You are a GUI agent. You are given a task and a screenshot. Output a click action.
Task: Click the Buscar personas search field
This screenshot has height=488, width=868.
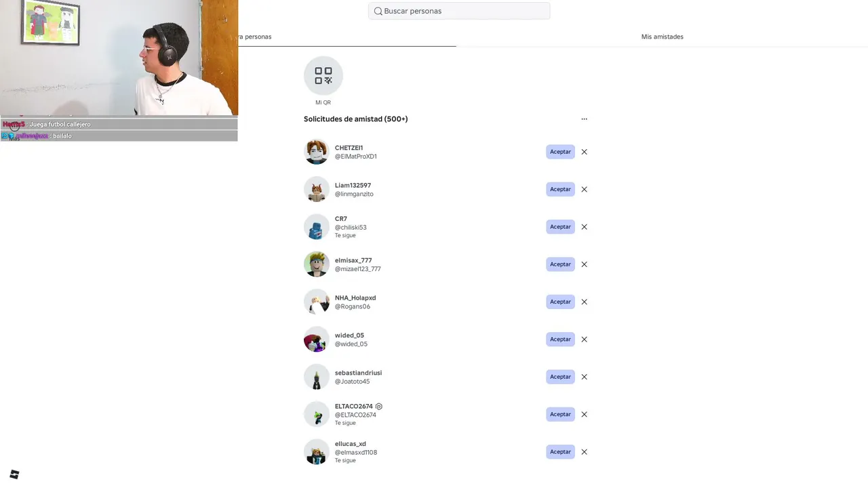459,11
